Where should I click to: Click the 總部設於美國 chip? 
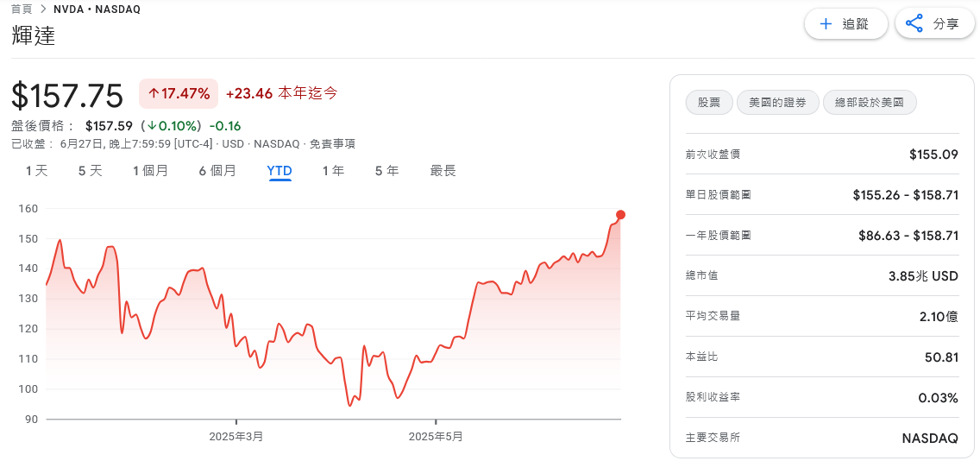pos(870,103)
